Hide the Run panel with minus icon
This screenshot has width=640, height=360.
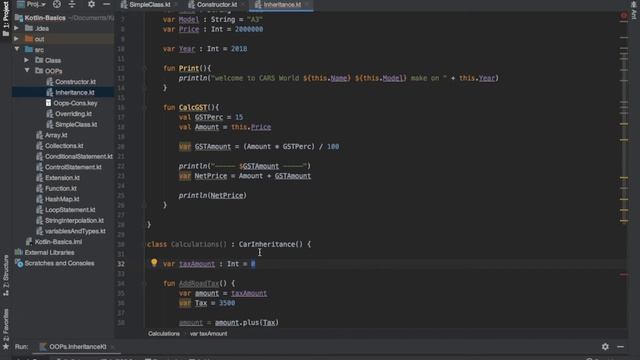pyautogui.click(x=620, y=347)
